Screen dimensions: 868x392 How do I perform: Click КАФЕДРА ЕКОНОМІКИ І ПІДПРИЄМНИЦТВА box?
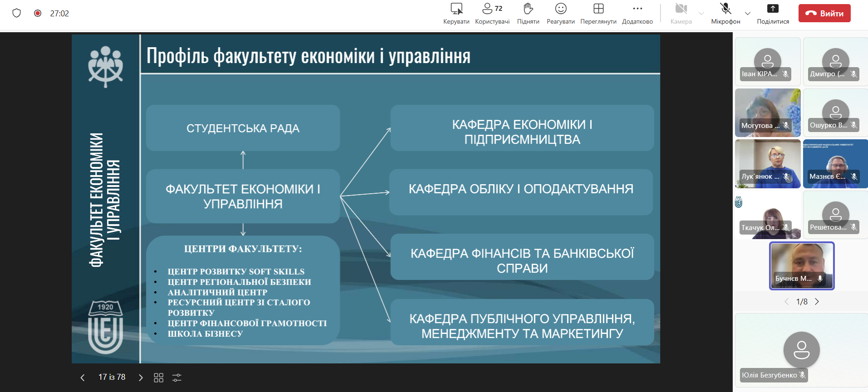click(522, 128)
